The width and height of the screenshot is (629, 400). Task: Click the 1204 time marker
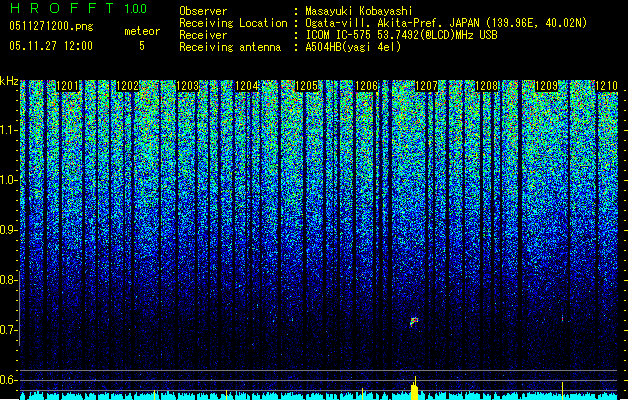click(x=247, y=86)
